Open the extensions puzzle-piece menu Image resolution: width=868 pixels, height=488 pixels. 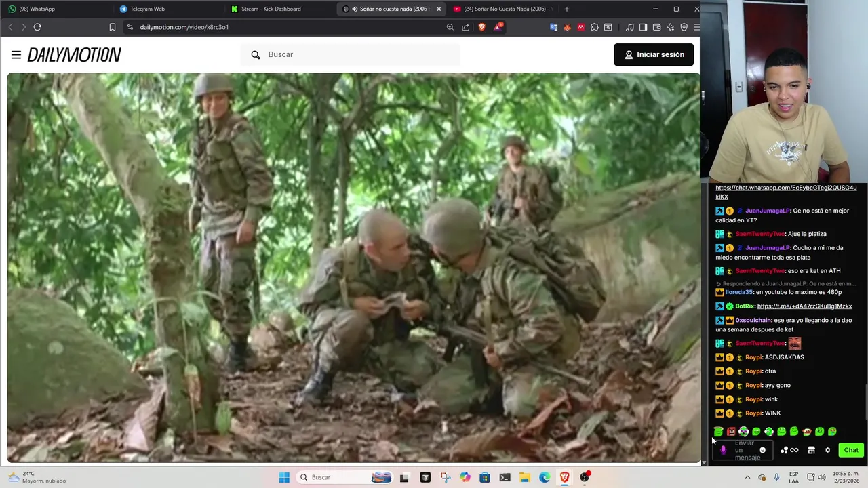coord(594,27)
